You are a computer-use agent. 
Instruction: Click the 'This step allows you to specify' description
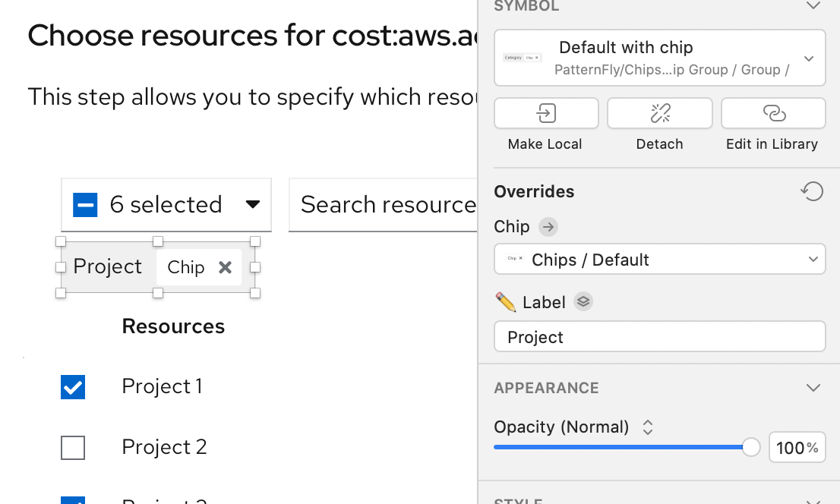252,97
